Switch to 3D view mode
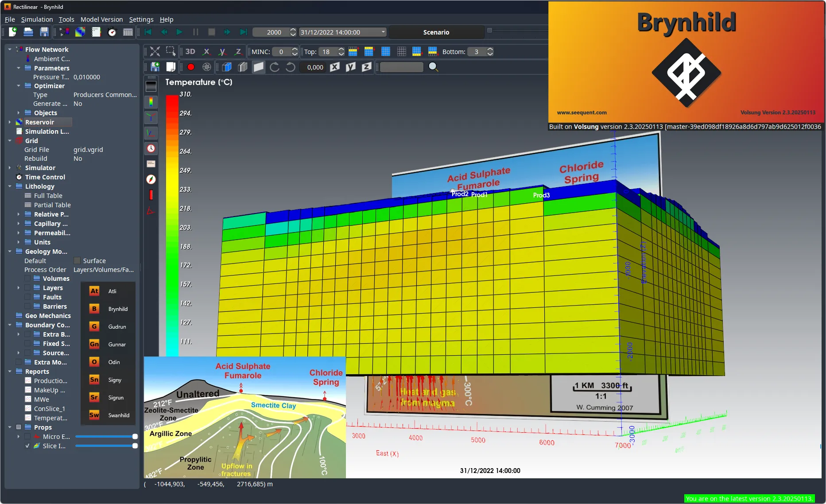Image resolution: width=826 pixels, height=504 pixels. coord(190,52)
